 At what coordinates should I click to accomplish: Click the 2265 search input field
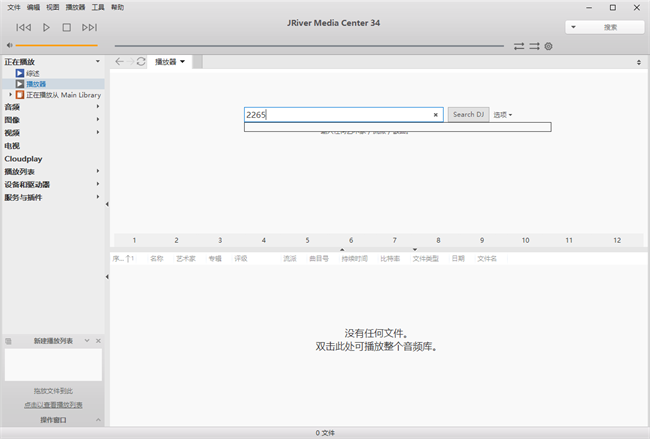click(x=336, y=115)
